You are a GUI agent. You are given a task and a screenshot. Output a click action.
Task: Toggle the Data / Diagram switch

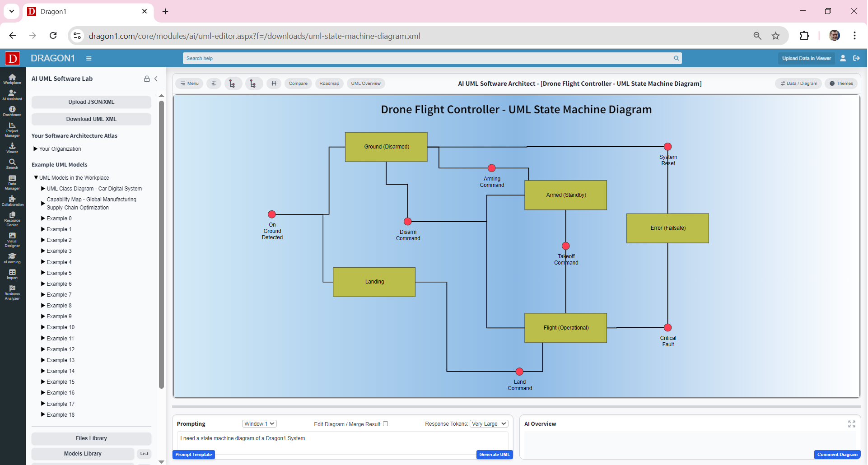point(798,83)
